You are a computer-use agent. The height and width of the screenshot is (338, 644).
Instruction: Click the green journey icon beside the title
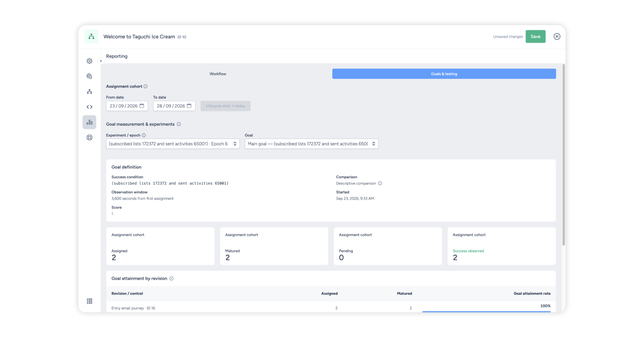coord(91,37)
